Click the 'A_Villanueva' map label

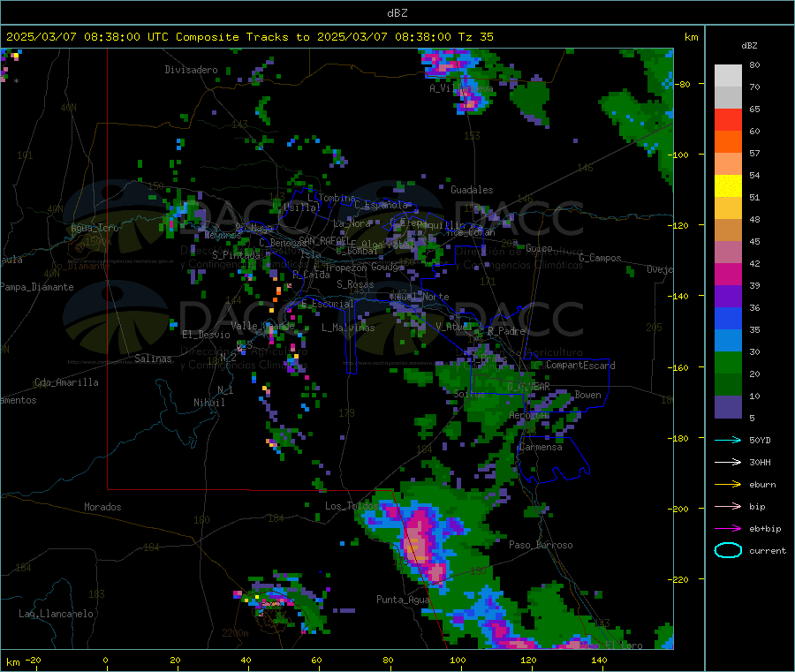(x=461, y=88)
